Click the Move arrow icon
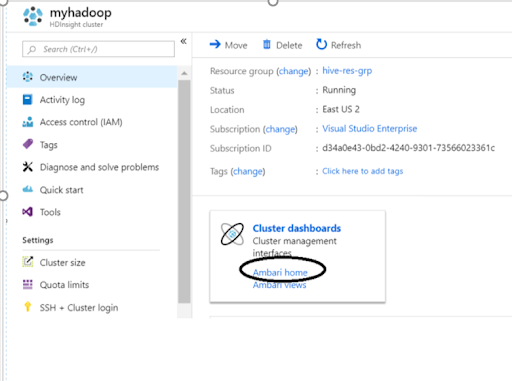This screenshot has height=381, width=512. coord(215,44)
